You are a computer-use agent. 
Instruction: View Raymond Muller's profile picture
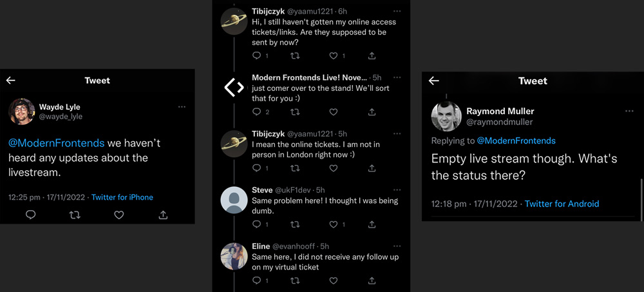tap(446, 117)
